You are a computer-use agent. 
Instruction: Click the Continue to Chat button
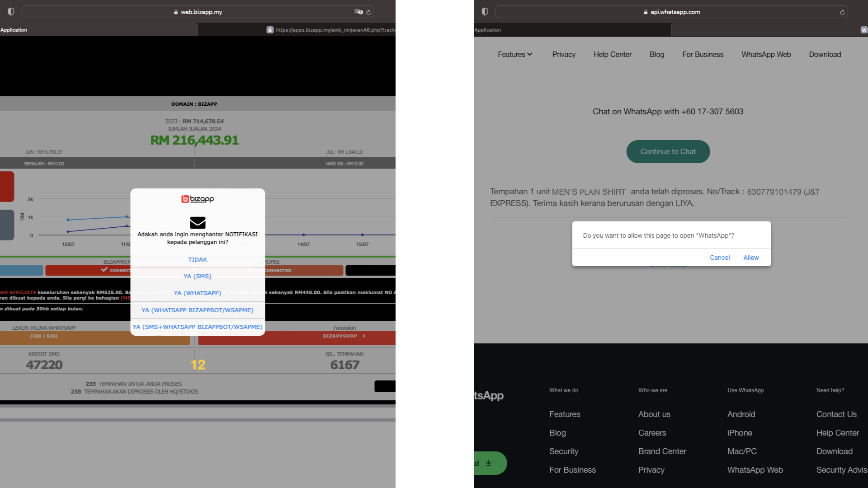[x=668, y=152]
